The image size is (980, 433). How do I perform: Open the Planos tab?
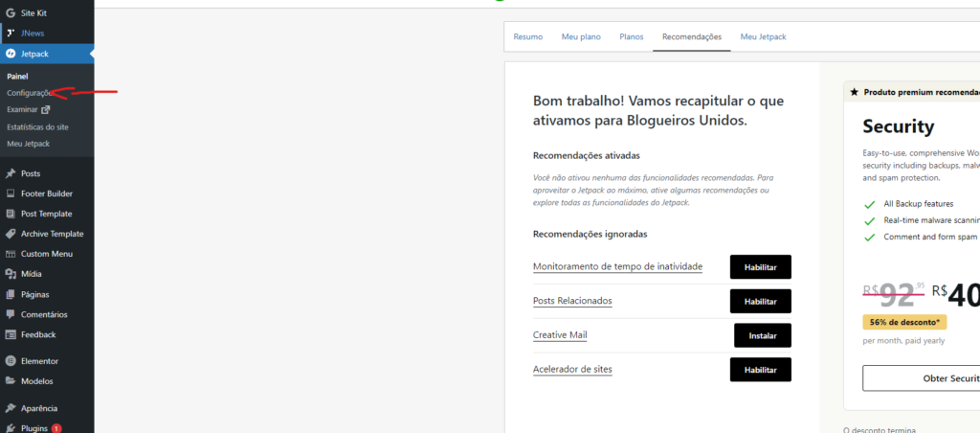(632, 37)
